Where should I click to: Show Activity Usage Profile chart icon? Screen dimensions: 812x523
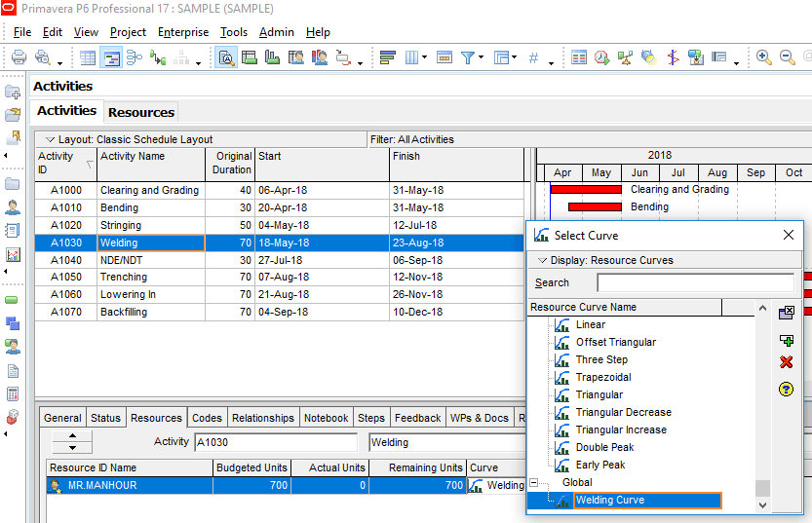click(272, 57)
